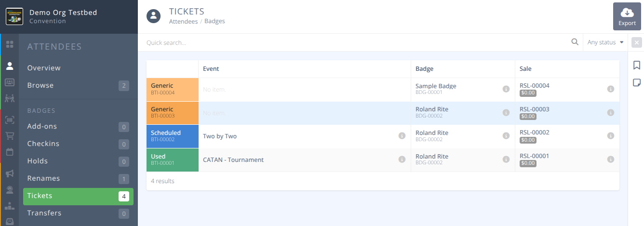Click the megaphone announcements sidebar icon
The image size is (644, 226).
[10, 173]
